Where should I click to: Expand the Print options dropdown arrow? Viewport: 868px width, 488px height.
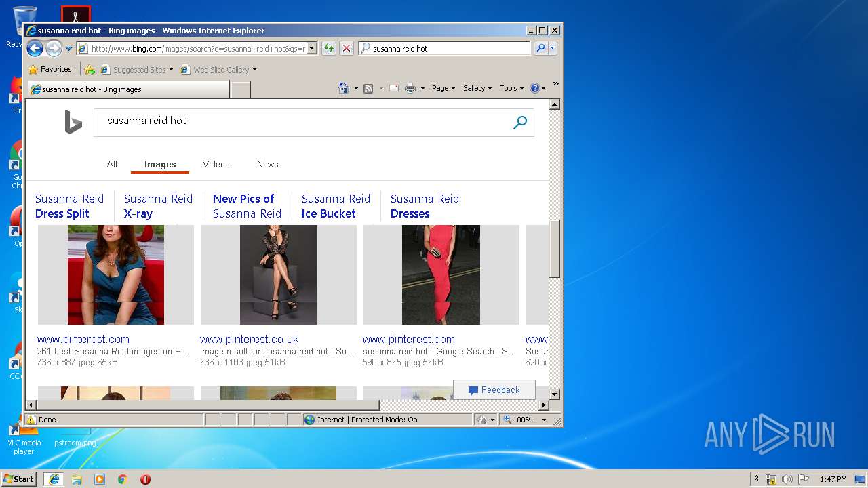click(422, 88)
